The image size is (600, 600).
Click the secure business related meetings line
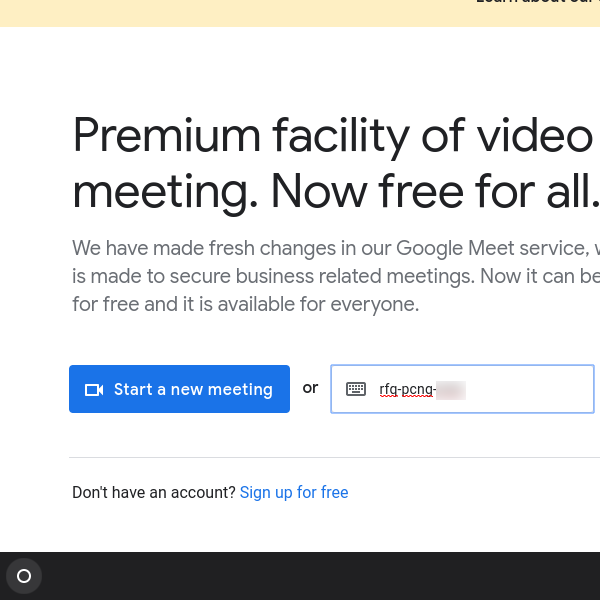(x=330, y=276)
